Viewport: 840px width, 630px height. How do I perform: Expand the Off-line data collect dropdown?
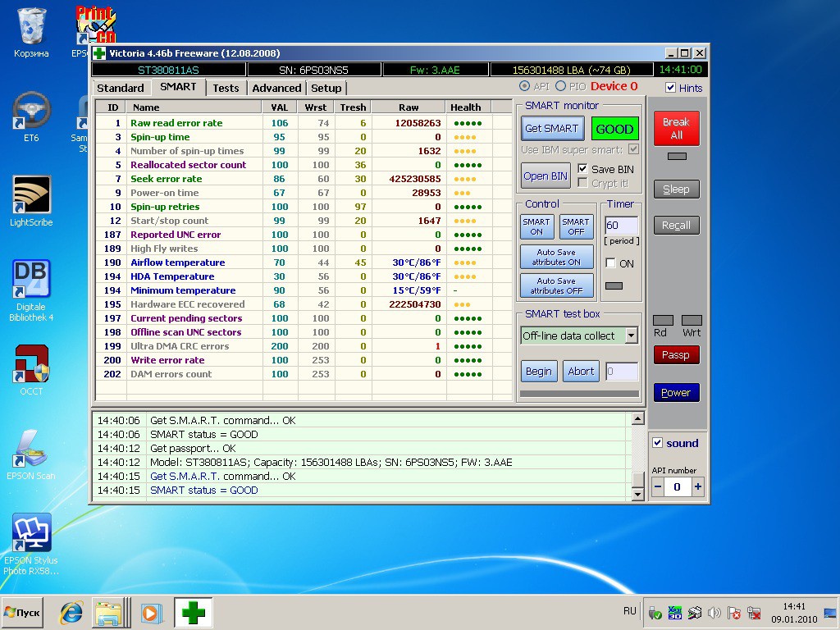tap(630, 336)
